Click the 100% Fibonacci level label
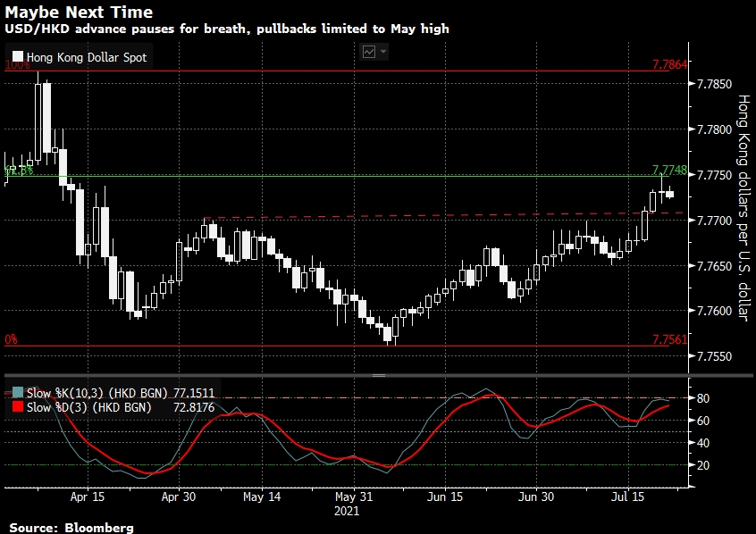756x534 pixels. (18, 65)
